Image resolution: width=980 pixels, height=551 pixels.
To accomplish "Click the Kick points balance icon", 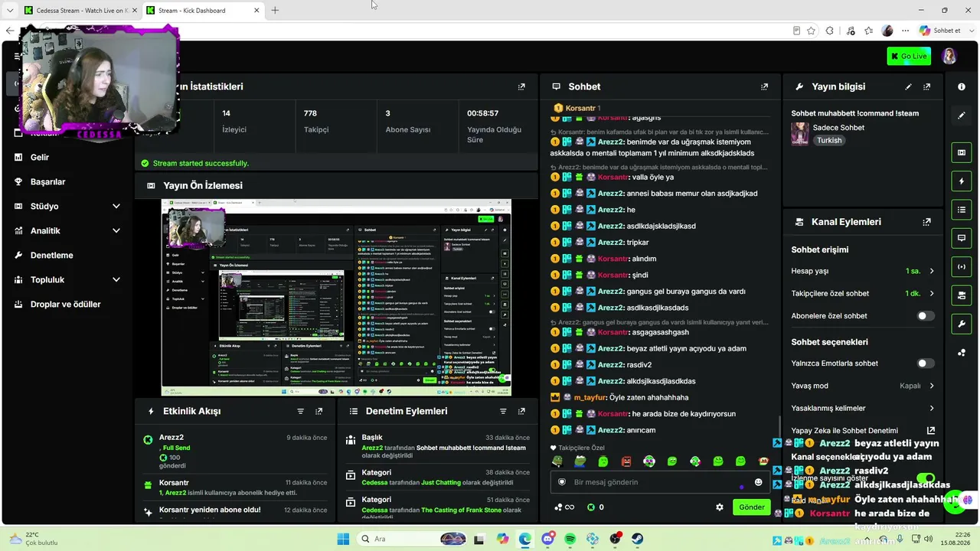I will pos(590,507).
